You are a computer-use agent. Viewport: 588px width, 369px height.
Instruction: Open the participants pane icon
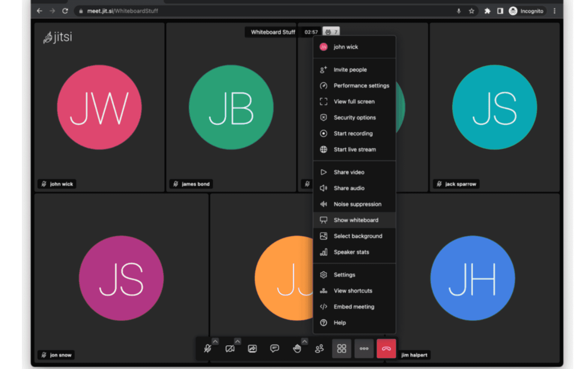pyautogui.click(x=319, y=349)
